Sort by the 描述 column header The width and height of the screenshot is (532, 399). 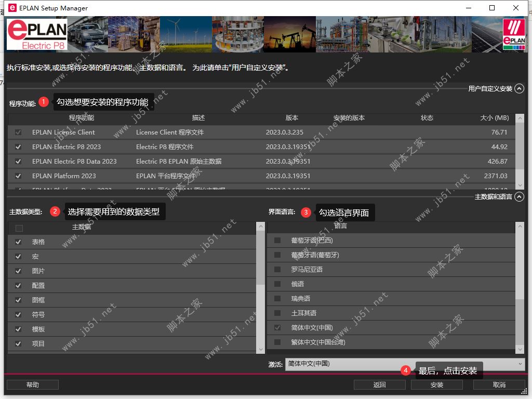click(x=198, y=118)
